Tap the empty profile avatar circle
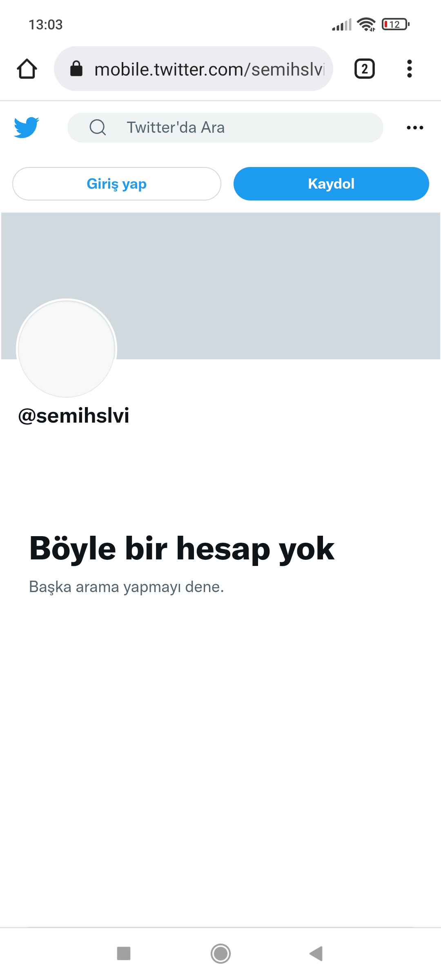 tap(67, 349)
